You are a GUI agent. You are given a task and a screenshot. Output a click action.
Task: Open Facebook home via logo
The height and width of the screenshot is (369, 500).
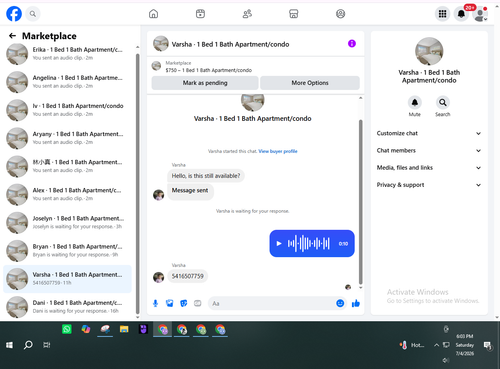14,14
